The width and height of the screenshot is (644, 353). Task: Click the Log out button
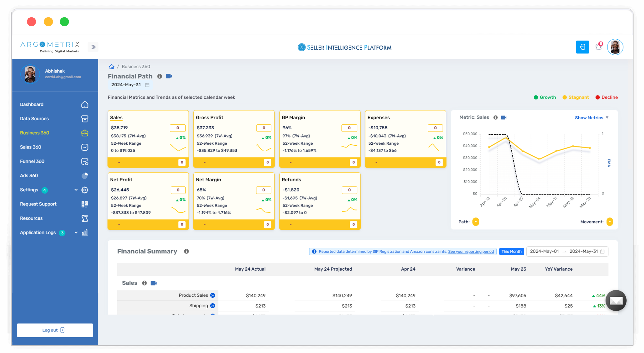(54, 330)
